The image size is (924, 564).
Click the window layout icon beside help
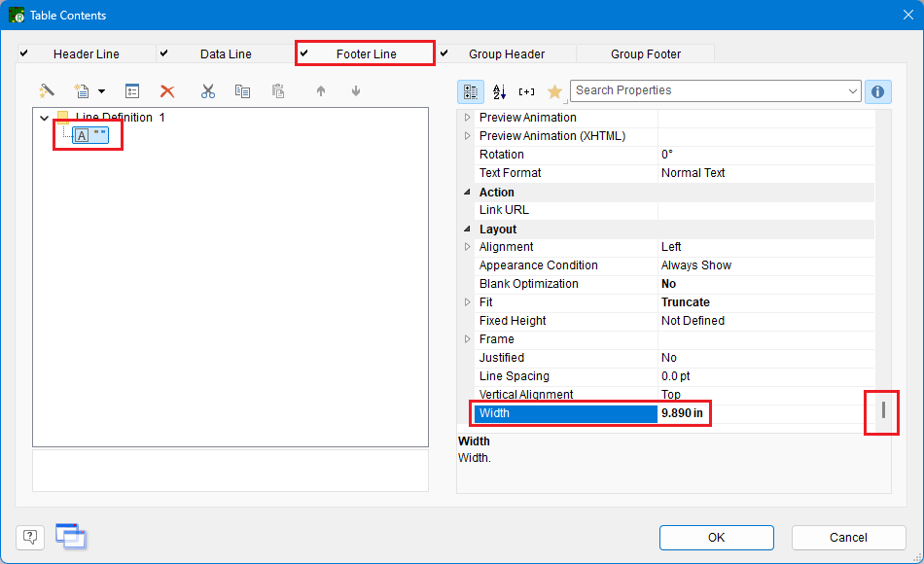coord(70,536)
